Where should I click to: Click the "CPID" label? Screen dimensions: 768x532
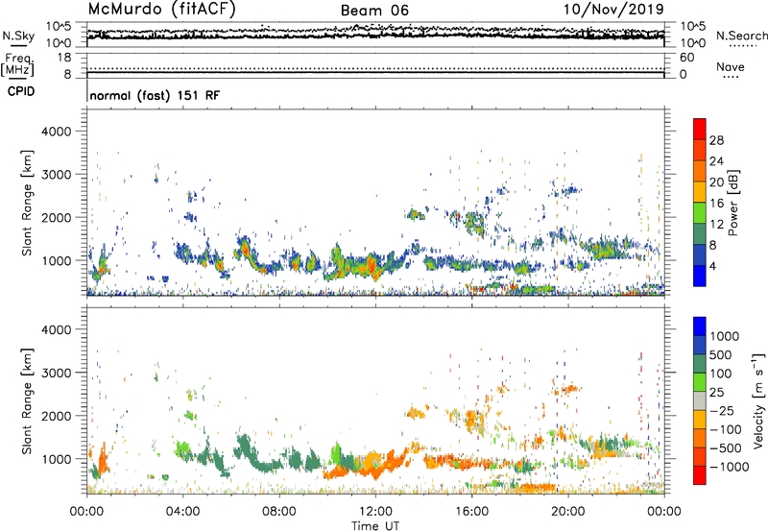pyautogui.click(x=21, y=91)
